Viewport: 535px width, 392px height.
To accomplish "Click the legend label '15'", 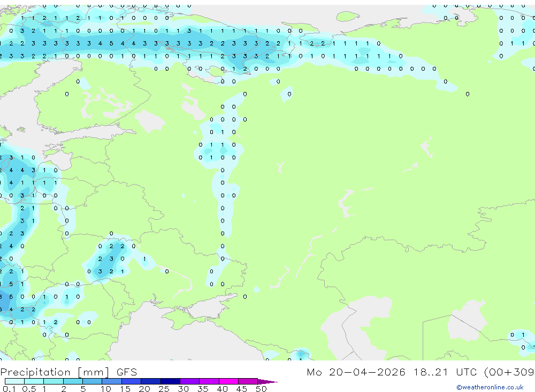I will pos(125,389).
